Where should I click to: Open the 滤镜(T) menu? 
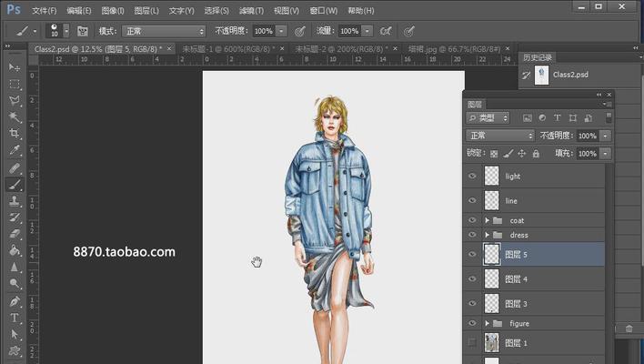(251, 11)
